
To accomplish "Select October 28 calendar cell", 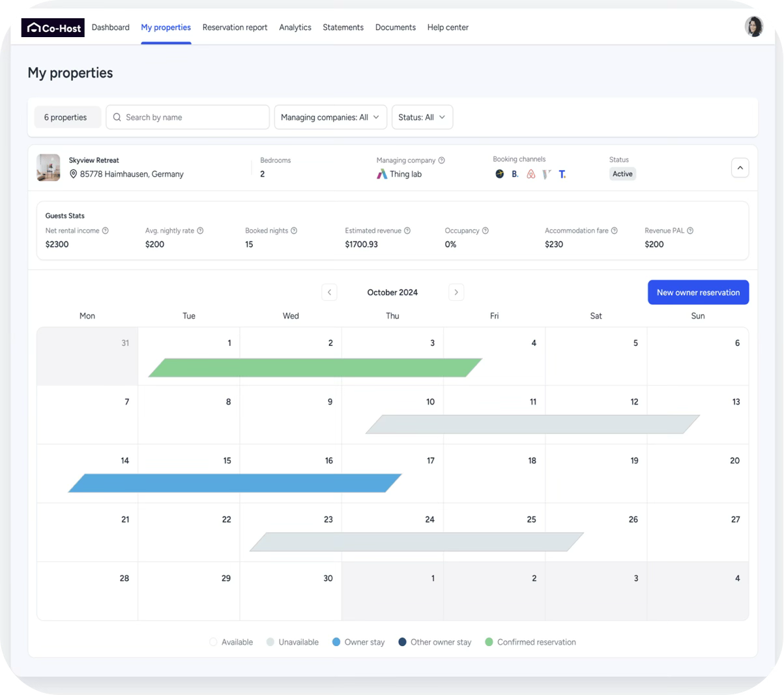I will point(87,591).
